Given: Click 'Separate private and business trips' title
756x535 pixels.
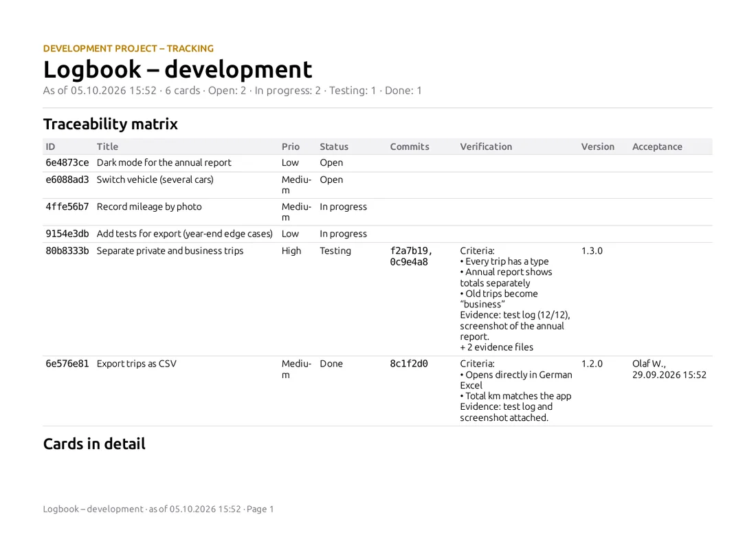Looking at the screenshot, I should (x=170, y=251).
